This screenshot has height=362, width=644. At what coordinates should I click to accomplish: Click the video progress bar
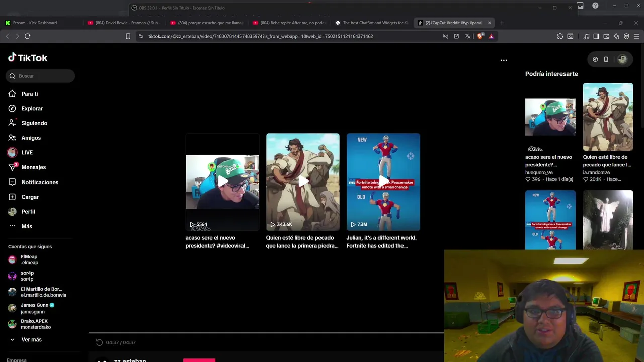tap(266, 333)
